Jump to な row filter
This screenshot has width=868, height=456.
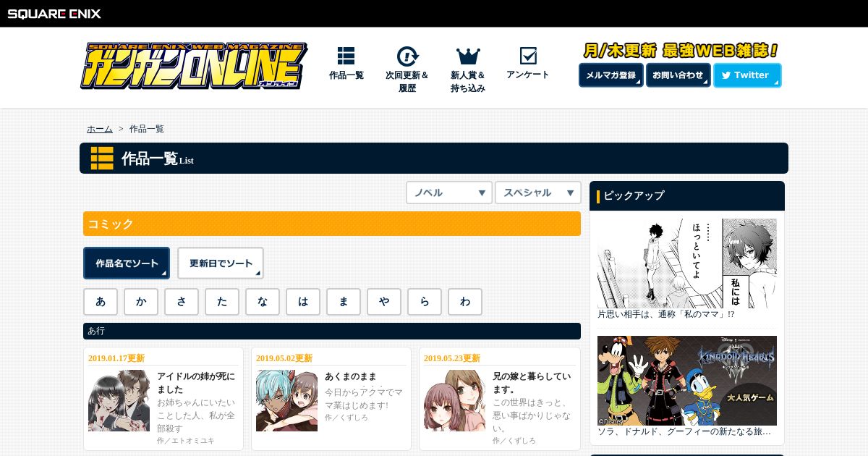(x=263, y=302)
